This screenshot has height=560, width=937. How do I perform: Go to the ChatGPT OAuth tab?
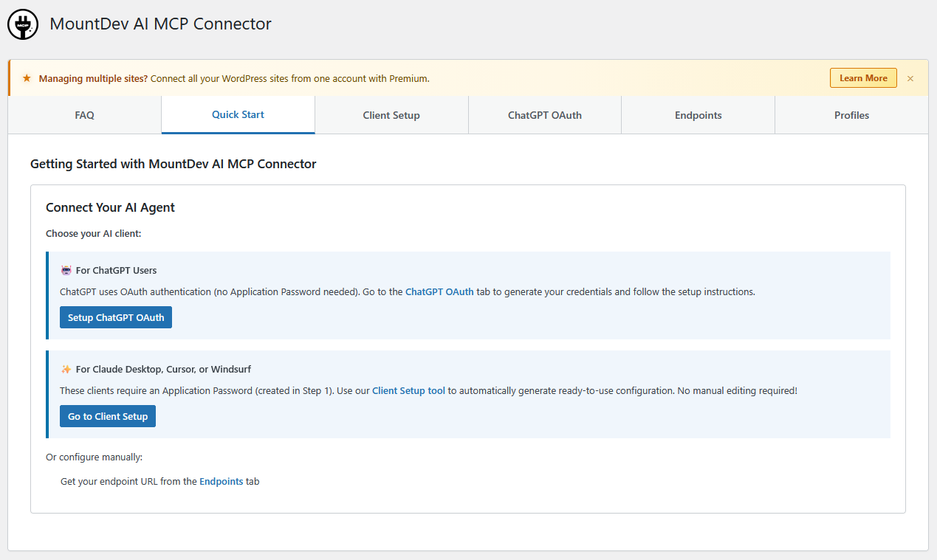(545, 115)
